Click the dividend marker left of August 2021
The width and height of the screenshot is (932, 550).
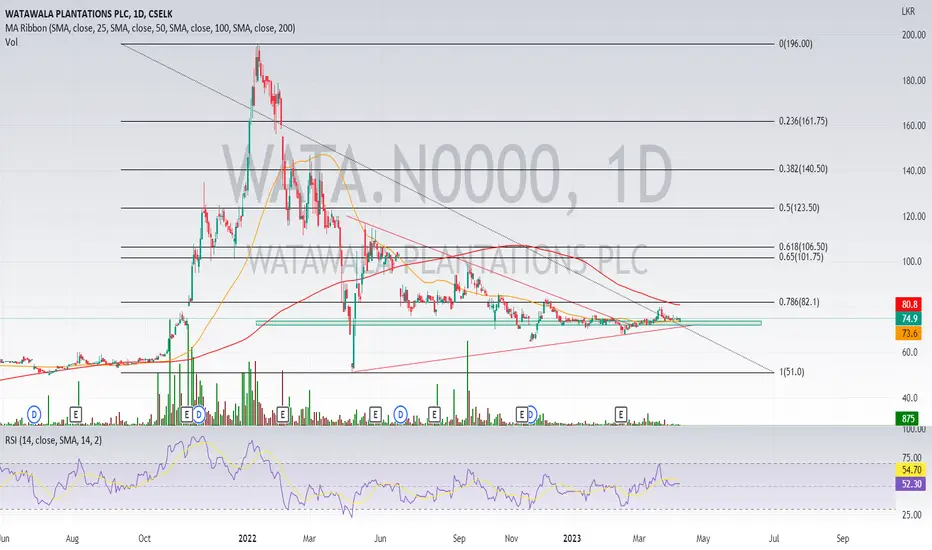(x=34, y=414)
